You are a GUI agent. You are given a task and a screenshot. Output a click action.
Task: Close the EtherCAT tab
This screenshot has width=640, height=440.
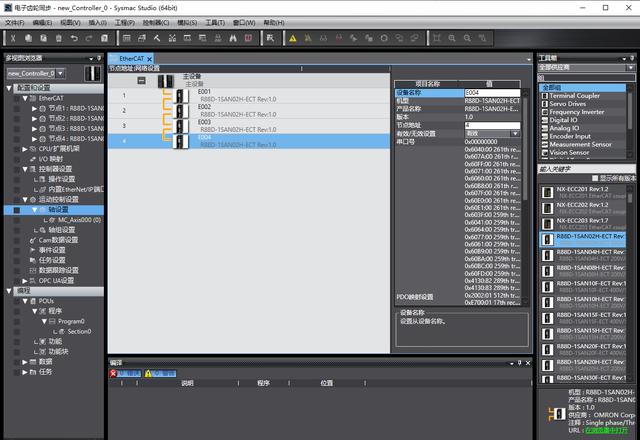click(x=149, y=59)
